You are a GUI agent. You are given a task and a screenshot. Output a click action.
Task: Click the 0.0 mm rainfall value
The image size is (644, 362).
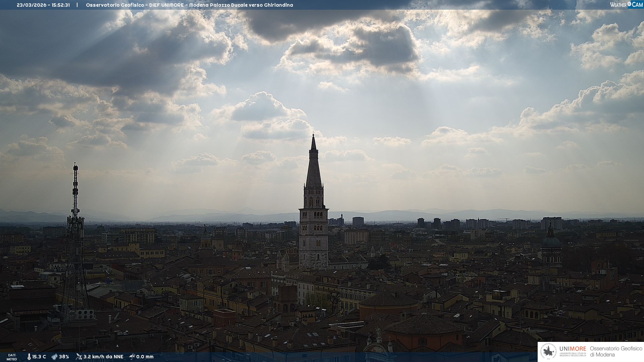(x=145, y=357)
